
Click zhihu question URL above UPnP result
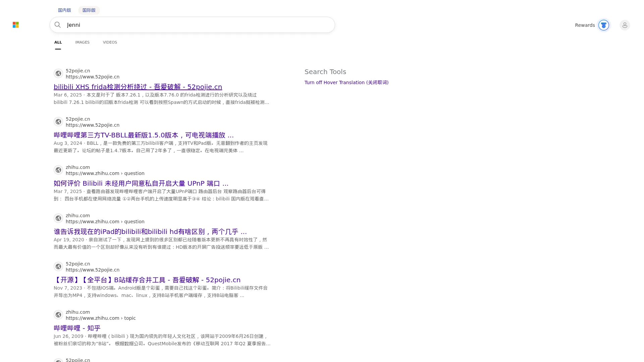click(105, 173)
